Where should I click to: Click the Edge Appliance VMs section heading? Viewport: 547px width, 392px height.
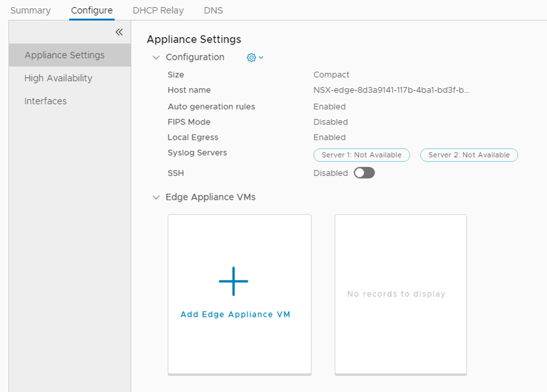pyautogui.click(x=210, y=197)
